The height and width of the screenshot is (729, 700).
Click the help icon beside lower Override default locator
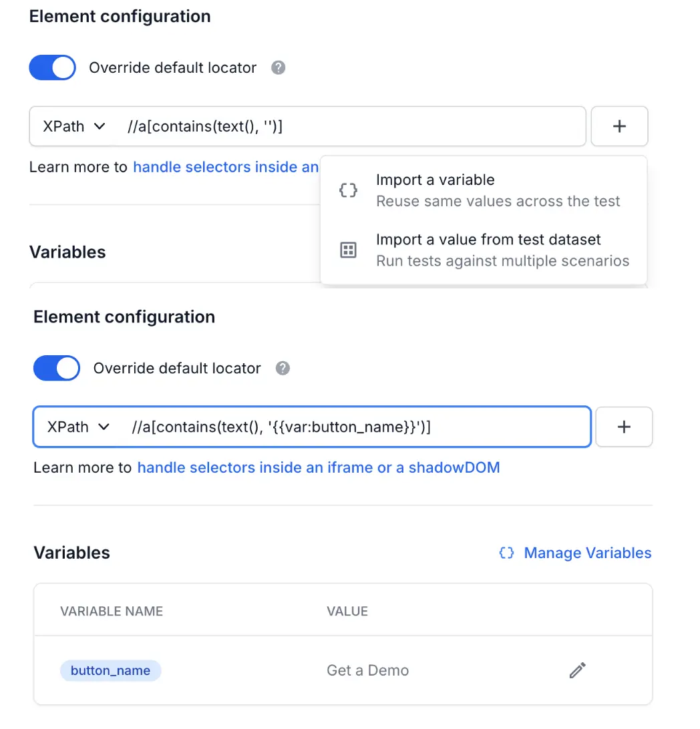point(283,368)
